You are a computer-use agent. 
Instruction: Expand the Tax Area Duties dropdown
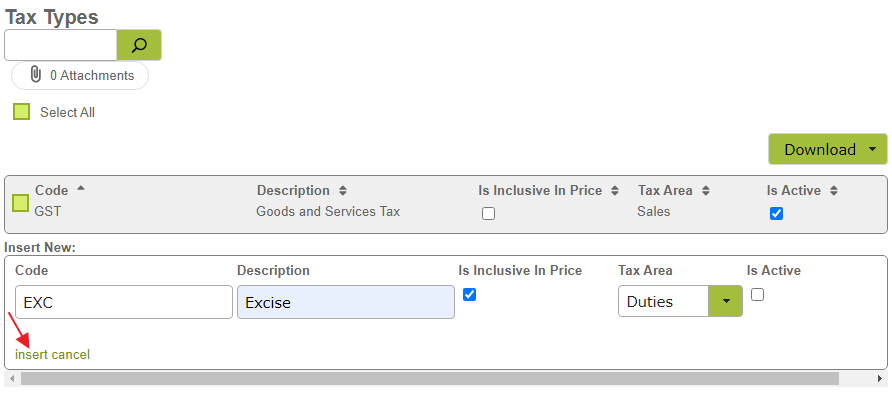coord(725,301)
